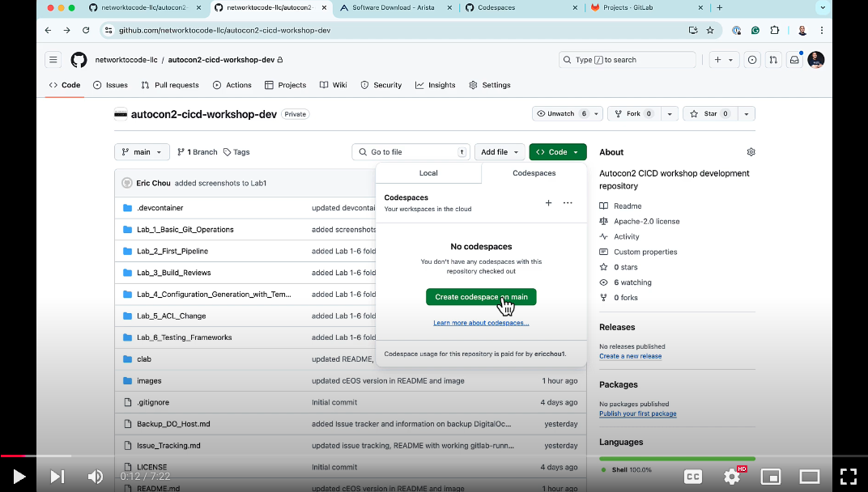Image resolution: width=868 pixels, height=492 pixels.
Task: Open issues inbox icon in header
Action: pyautogui.click(x=751, y=60)
